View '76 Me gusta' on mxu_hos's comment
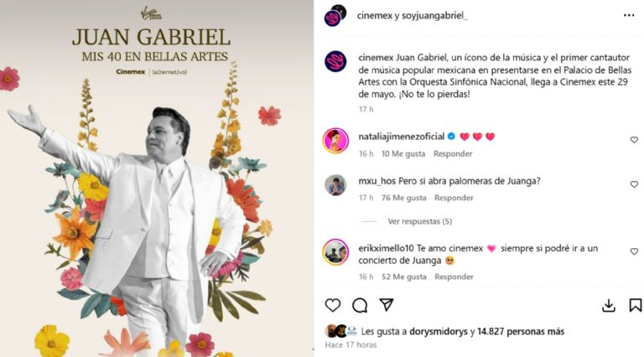 [403, 198]
